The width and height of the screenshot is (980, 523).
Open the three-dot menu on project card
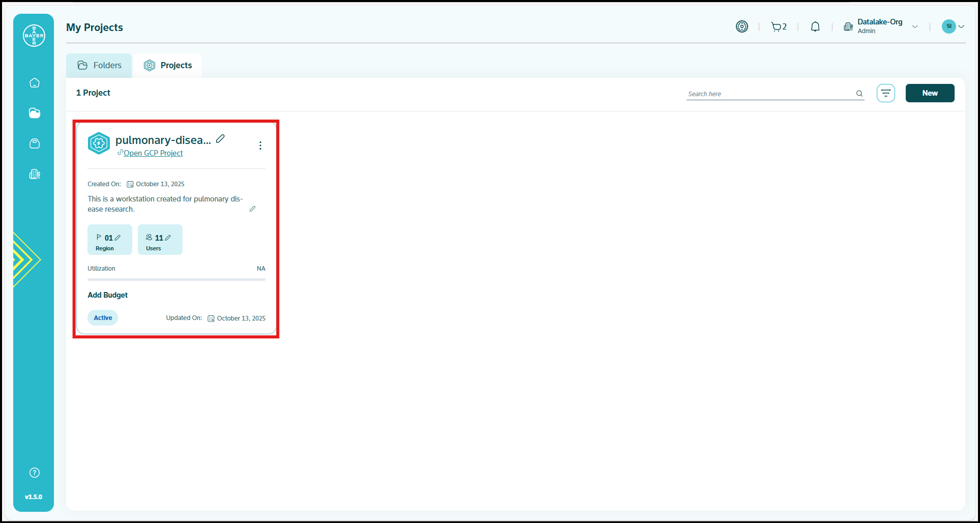click(260, 146)
